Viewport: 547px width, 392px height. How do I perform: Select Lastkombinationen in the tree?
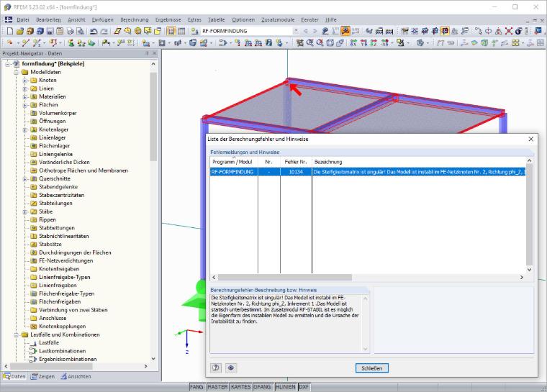pyautogui.click(x=62, y=351)
